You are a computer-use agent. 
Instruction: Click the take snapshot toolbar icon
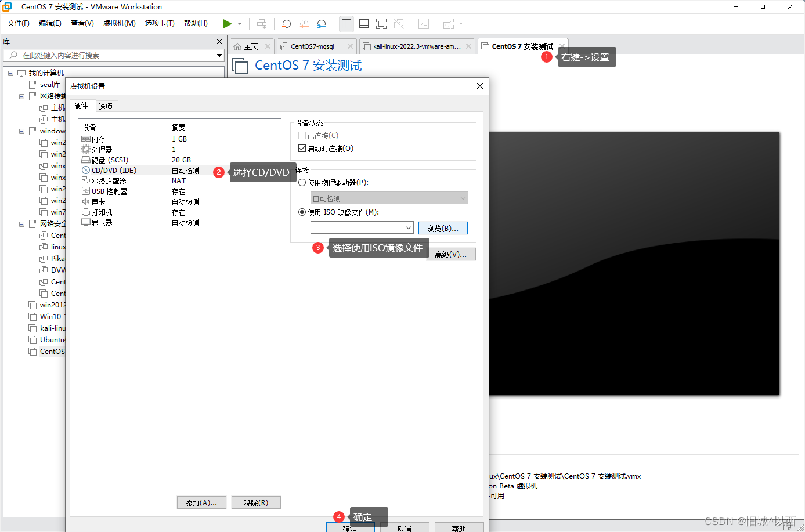(x=286, y=24)
